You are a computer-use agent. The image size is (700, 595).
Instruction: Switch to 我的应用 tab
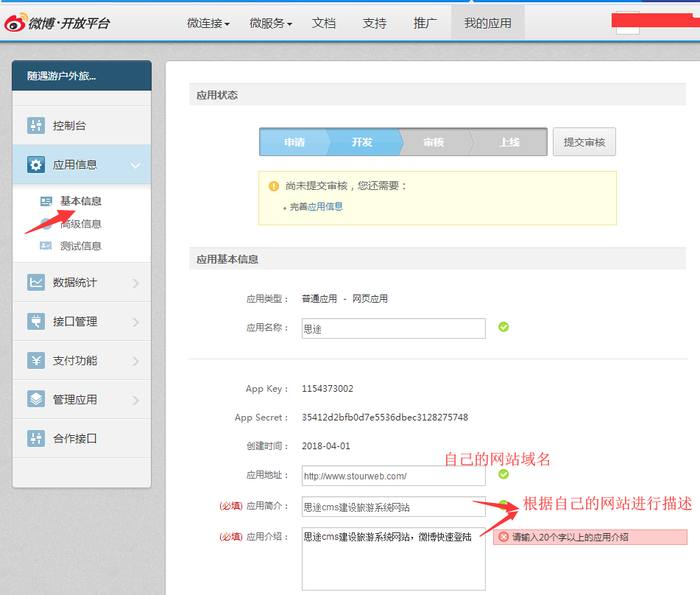(x=487, y=24)
